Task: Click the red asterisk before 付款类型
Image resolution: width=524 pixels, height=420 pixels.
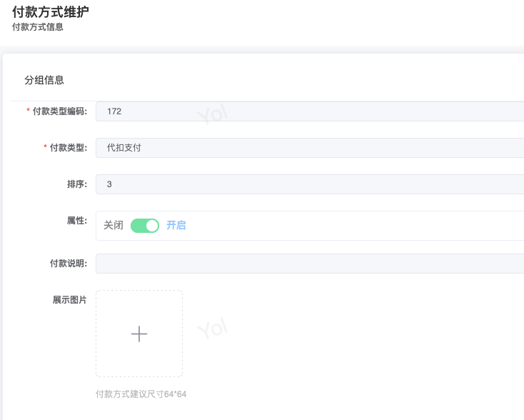Action: [46, 148]
